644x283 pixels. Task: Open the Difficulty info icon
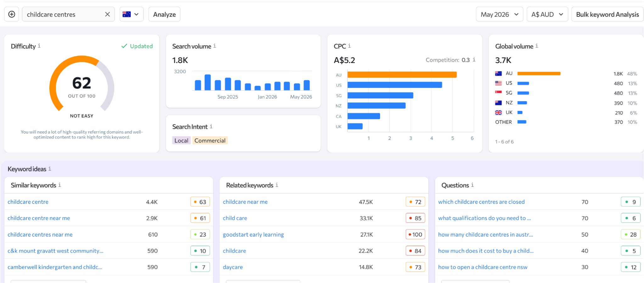tap(39, 46)
